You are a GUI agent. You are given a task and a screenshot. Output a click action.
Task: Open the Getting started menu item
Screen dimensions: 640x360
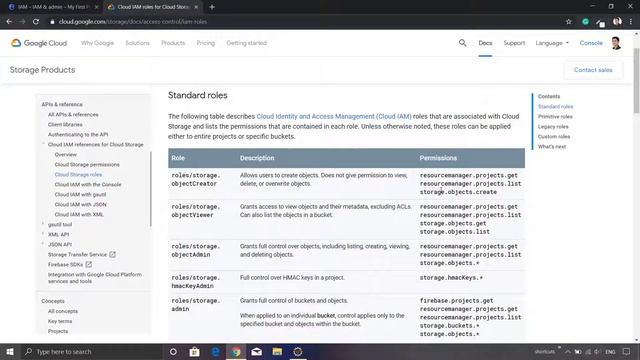pos(247,43)
